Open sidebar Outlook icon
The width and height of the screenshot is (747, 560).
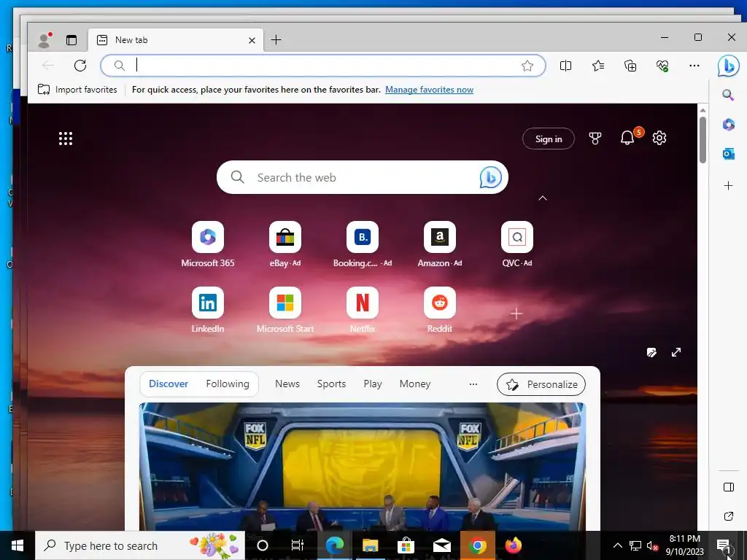(729, 155)
